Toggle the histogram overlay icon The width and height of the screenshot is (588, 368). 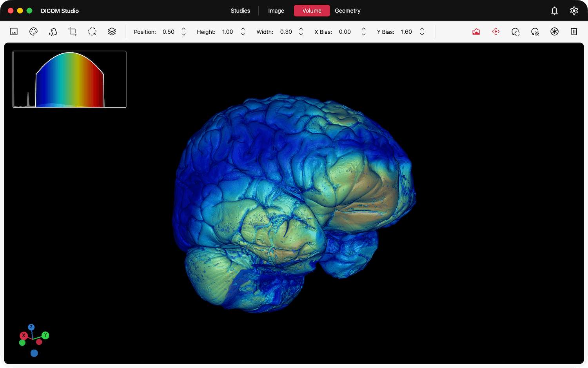476,32
